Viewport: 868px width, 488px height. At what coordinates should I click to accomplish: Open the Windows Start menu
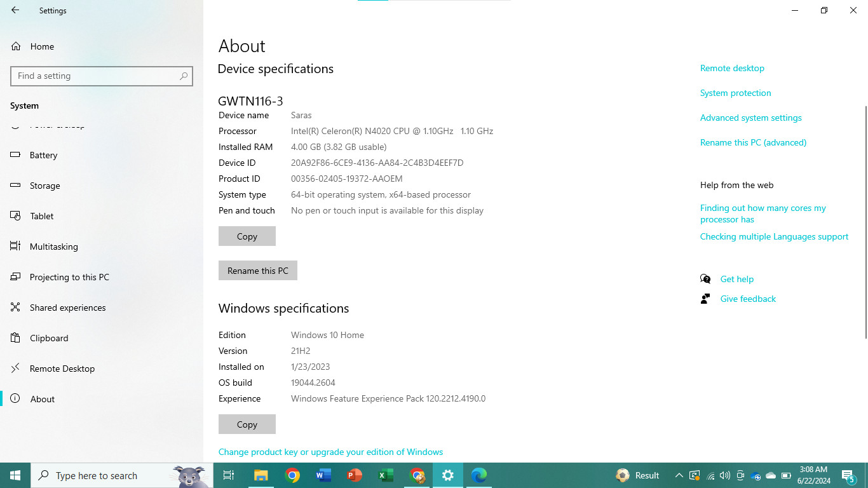15,475
